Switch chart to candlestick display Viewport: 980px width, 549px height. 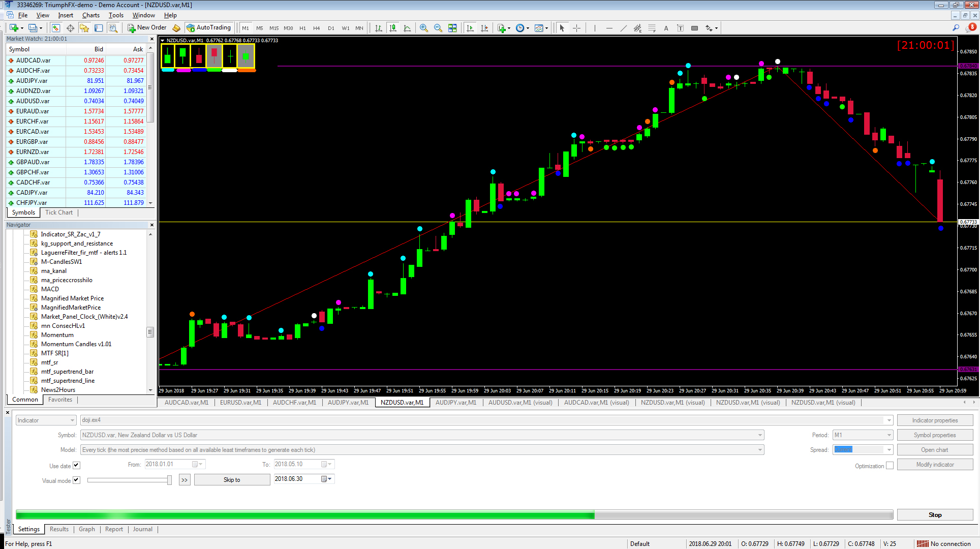pos(392,28)
